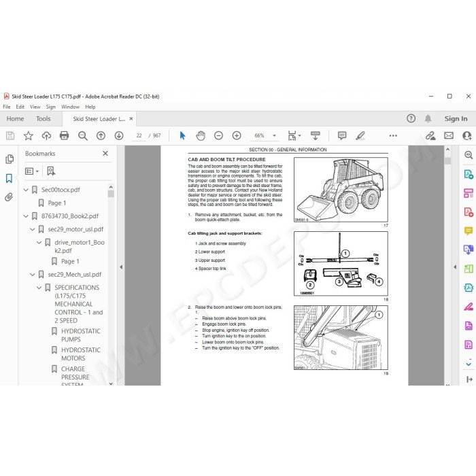
Task: Collapse right tools pane arrow
Action: 455,267
